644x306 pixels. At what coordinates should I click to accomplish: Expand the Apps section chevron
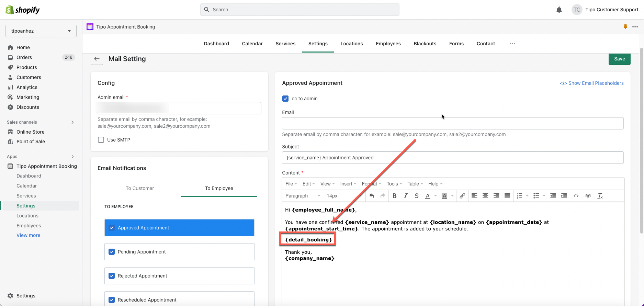72,157
